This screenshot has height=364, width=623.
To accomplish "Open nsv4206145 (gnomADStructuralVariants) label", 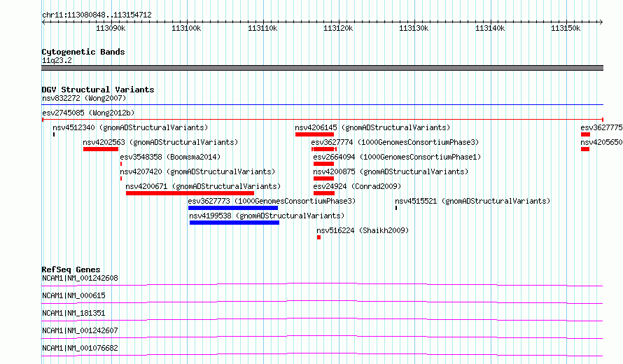I will click(x=372, y=127).
